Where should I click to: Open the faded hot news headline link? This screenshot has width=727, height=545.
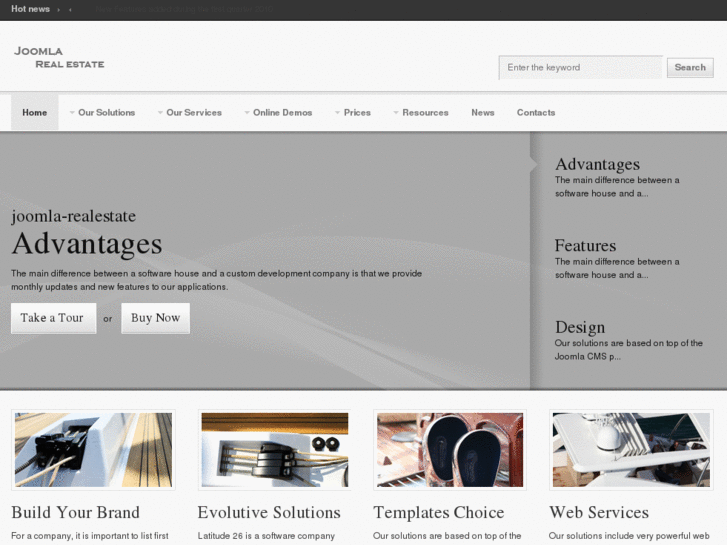click(x=184, y=9)
